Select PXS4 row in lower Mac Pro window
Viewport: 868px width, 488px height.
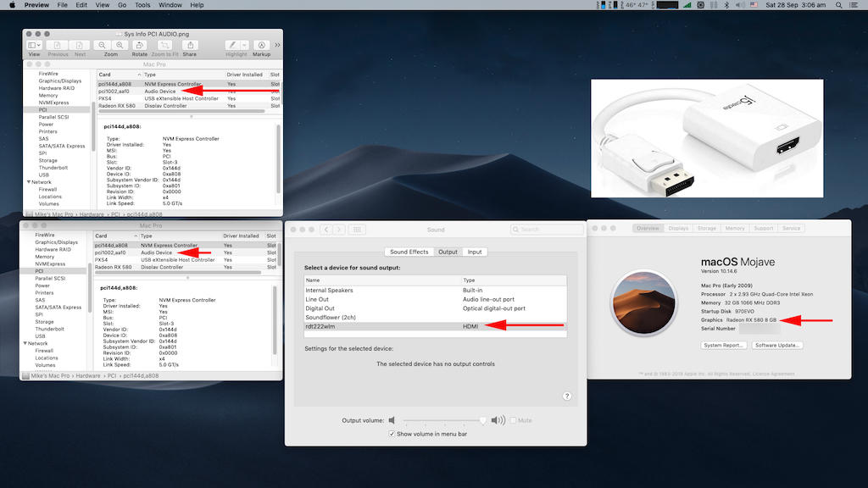tap(186, 260)
